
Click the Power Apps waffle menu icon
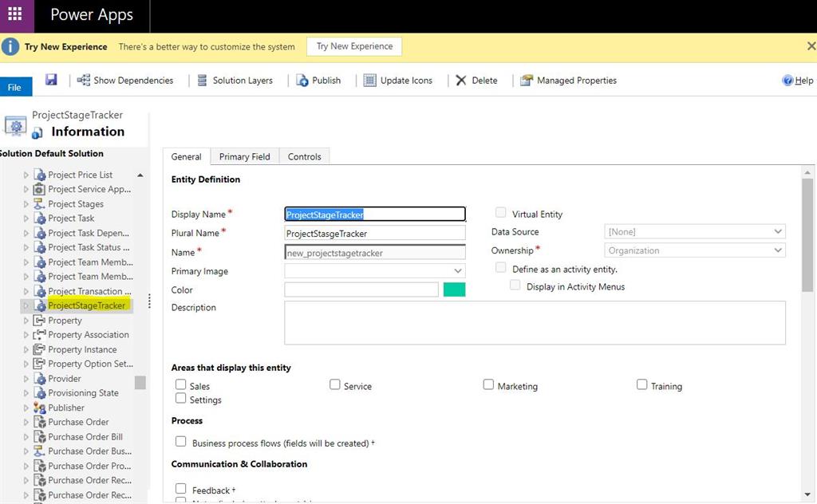click(x=16, y=14)
